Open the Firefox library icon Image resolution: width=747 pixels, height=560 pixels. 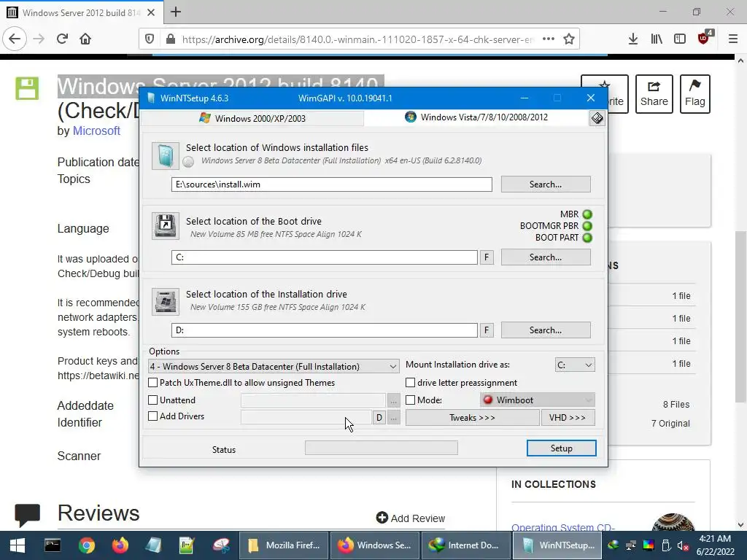coord(657,39)
